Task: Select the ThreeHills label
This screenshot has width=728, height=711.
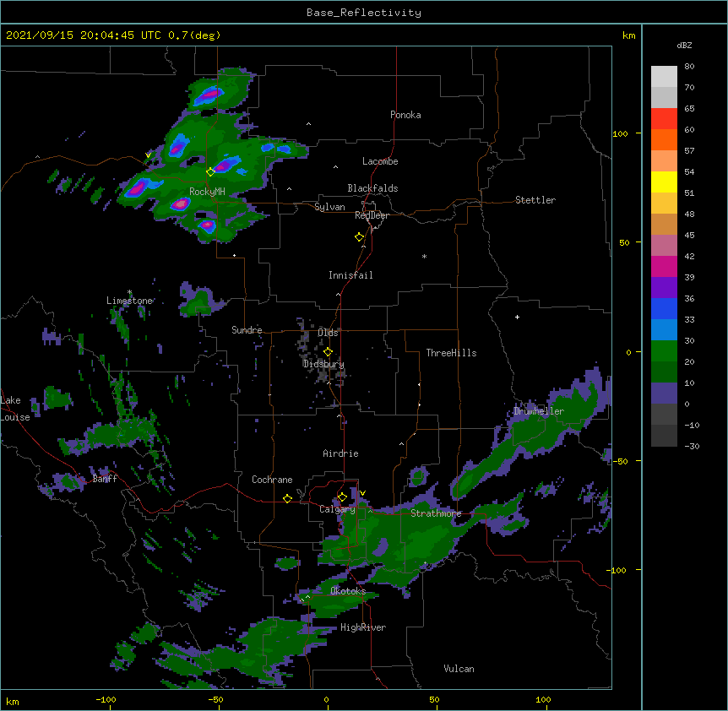Action: [451, 353]
